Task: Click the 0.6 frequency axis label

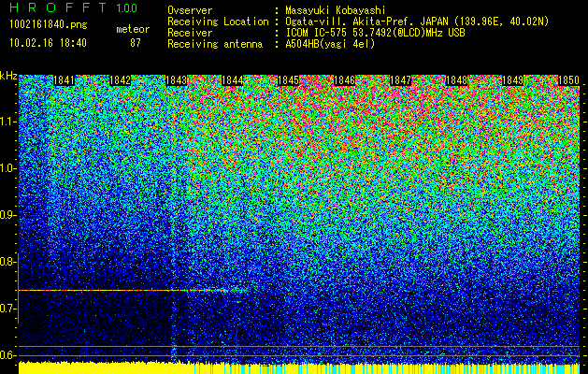Action: point(7,355)
